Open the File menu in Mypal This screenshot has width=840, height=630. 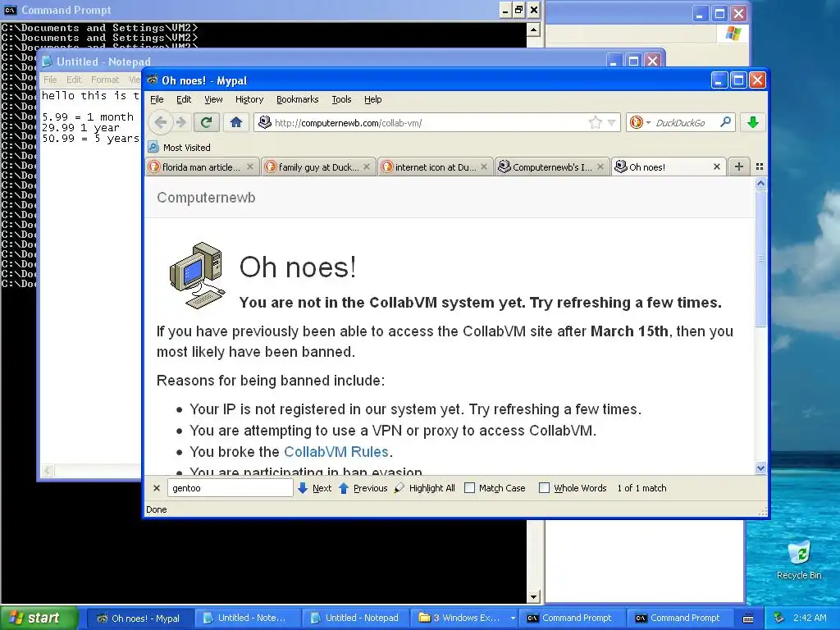tap(157, 99)
